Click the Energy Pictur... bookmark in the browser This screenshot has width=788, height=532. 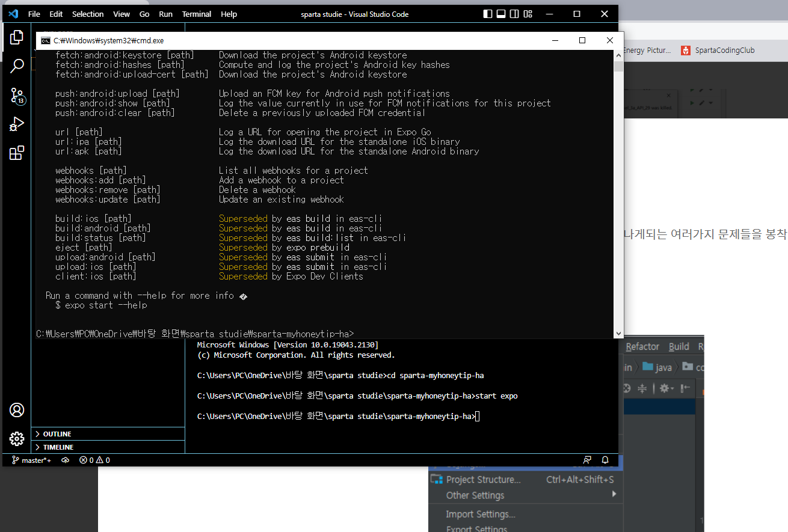647,50
